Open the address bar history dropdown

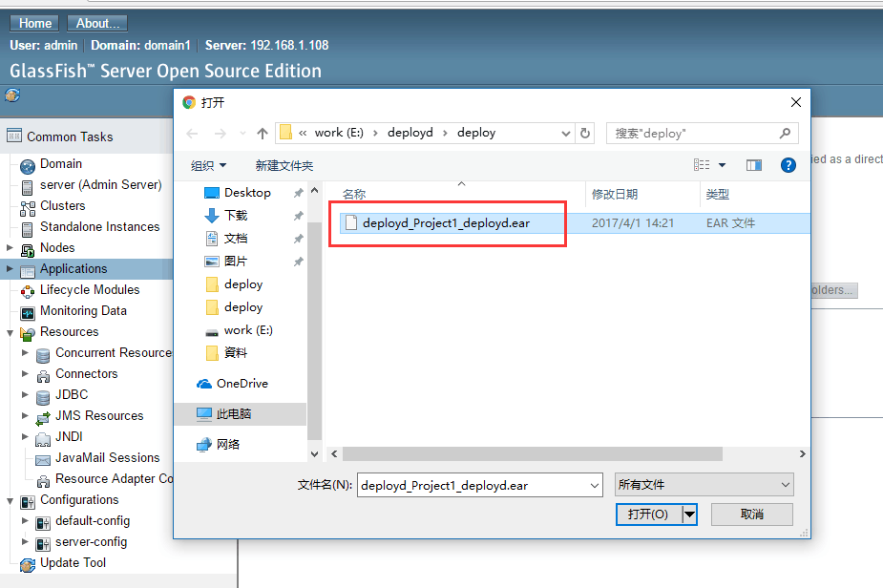565,134
